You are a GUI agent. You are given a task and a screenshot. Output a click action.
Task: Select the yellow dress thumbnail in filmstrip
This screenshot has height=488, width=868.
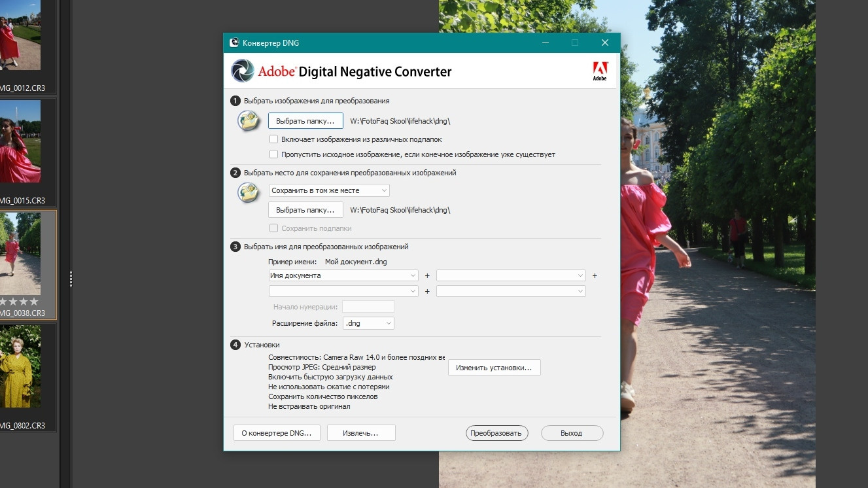pos(20,366)
